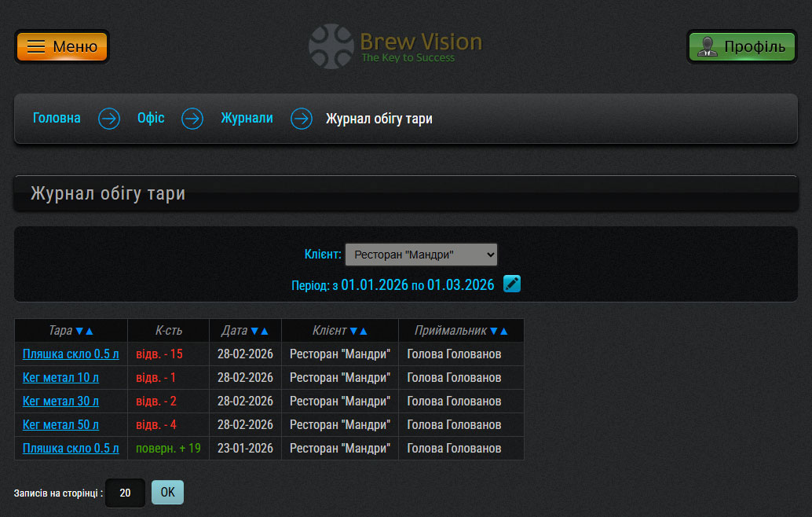Open the Кег метал 10 л link

[60, 378]
